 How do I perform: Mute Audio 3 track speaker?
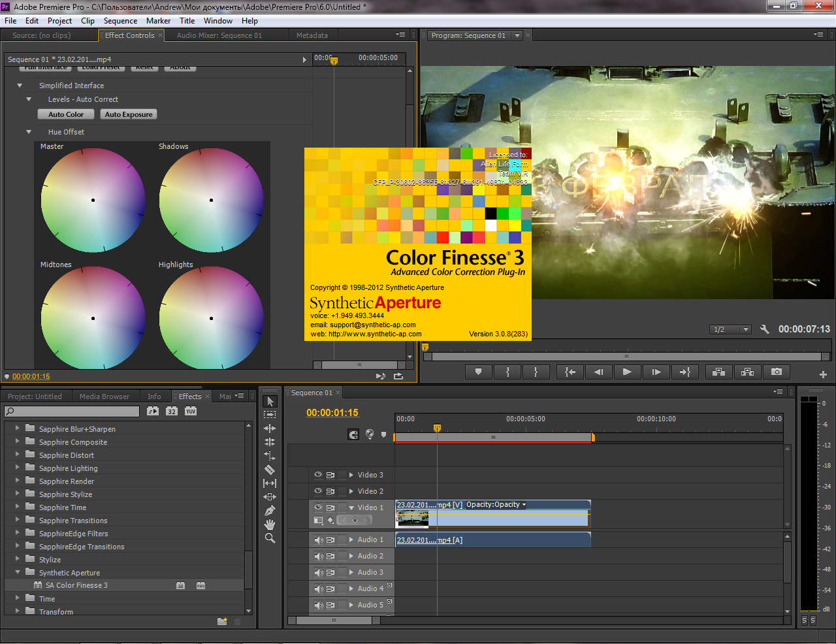319,573
